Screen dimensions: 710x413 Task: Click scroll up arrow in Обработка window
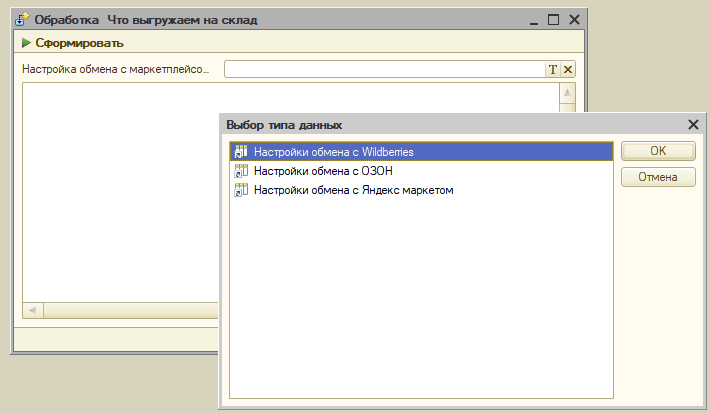click(x=567, y=93)
